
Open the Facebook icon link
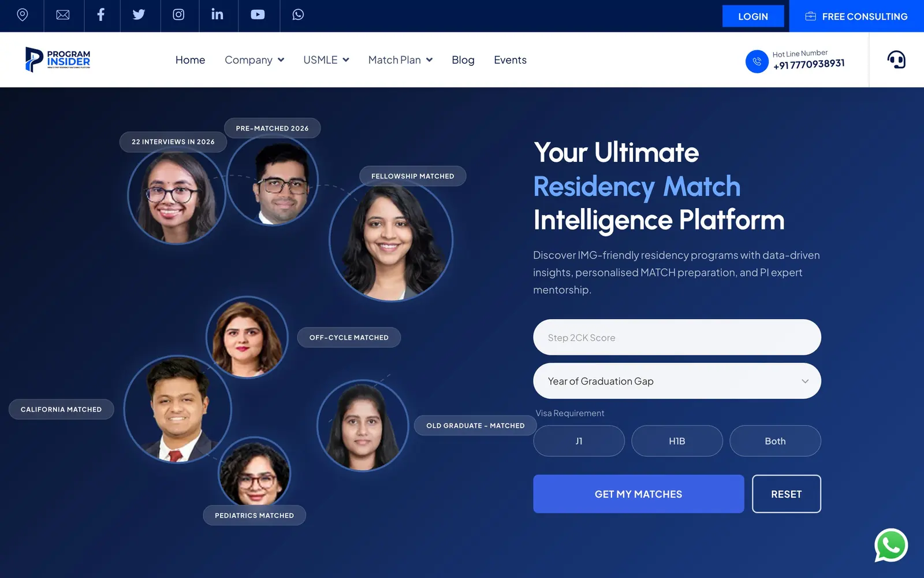coord(100,15)
